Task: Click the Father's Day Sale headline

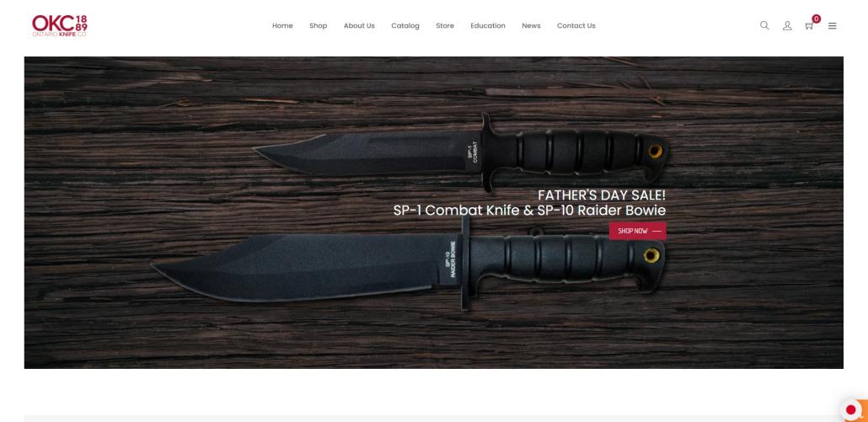Action: click(x=602, y=195)
